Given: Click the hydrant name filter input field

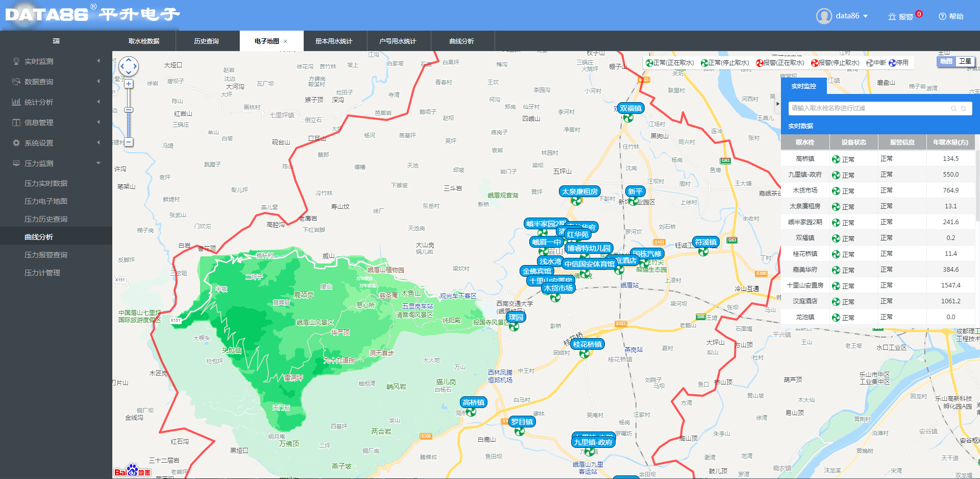Looking at the screenshot, I should (x=868, y=108).
